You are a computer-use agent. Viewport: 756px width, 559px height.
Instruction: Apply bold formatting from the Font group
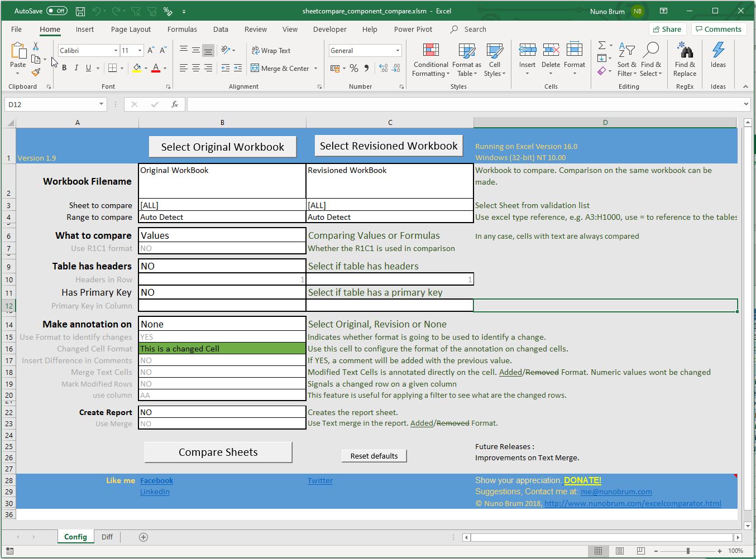64,68
